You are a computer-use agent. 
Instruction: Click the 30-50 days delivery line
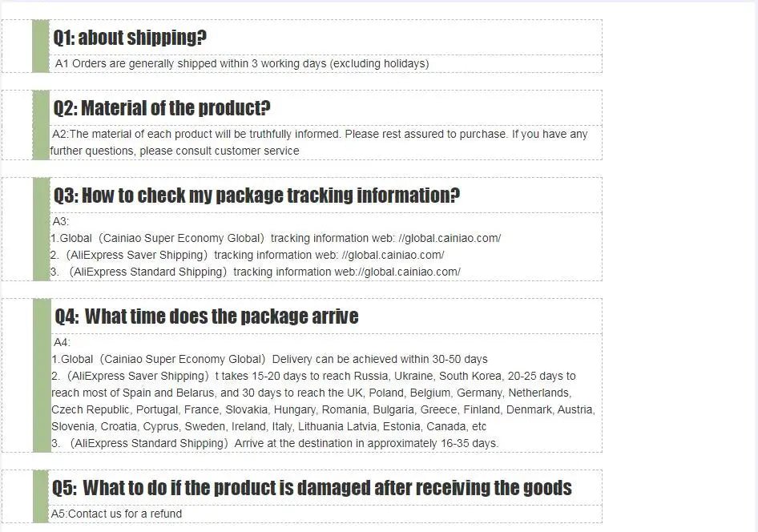click(x=269, y=360)
